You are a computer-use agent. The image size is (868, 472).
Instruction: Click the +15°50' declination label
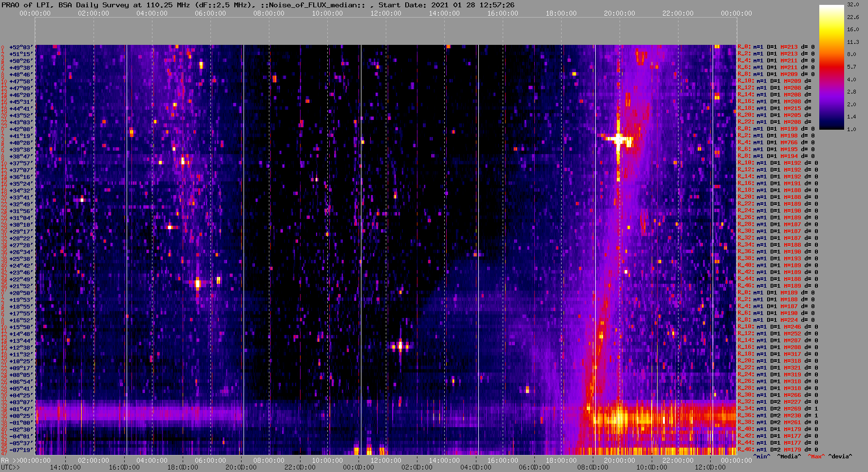[x=21, y=327]
